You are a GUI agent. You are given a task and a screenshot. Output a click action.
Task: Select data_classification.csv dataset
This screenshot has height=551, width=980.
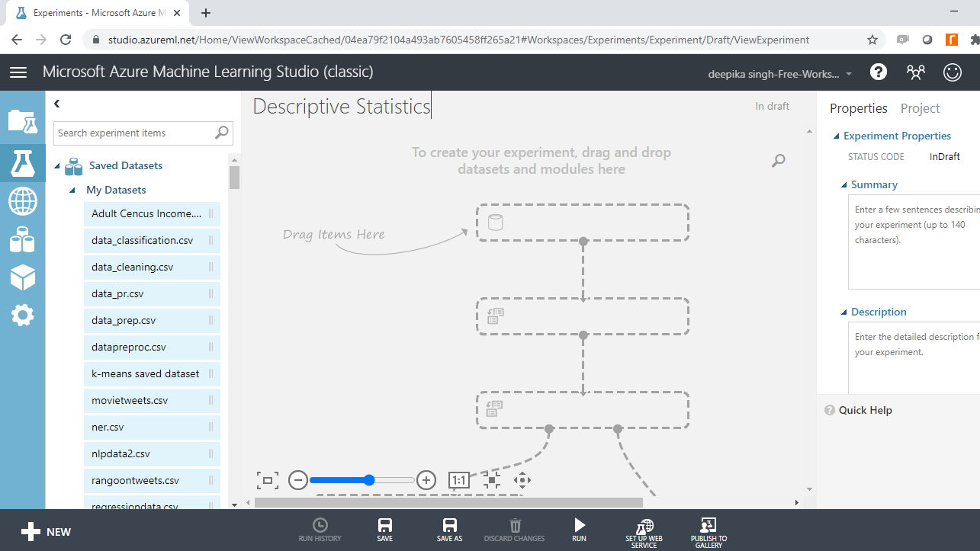tap(152, 241)
